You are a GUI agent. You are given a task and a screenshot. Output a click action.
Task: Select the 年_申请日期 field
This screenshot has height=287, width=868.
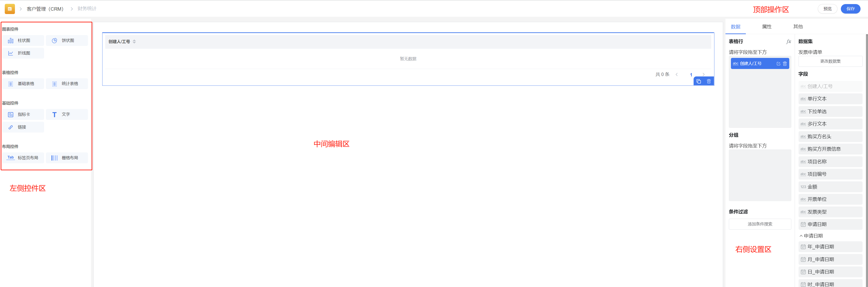tap(830, 247)
